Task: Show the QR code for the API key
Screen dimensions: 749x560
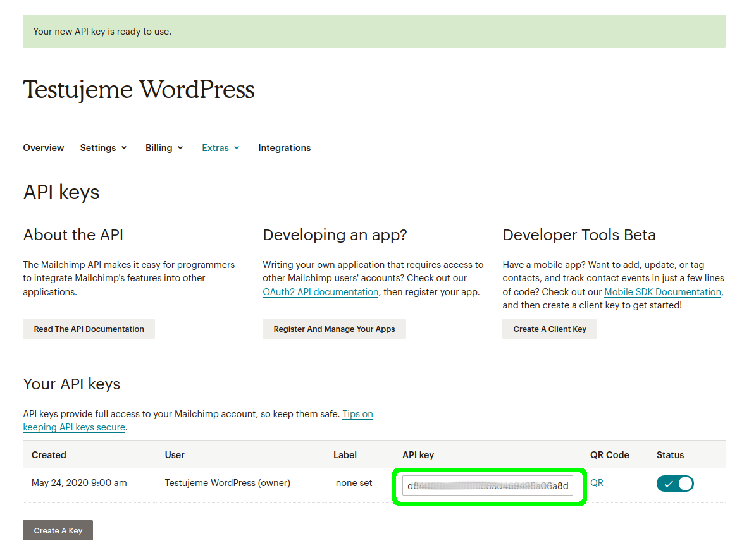Action: pyautogui.click(x=597, y=483)
